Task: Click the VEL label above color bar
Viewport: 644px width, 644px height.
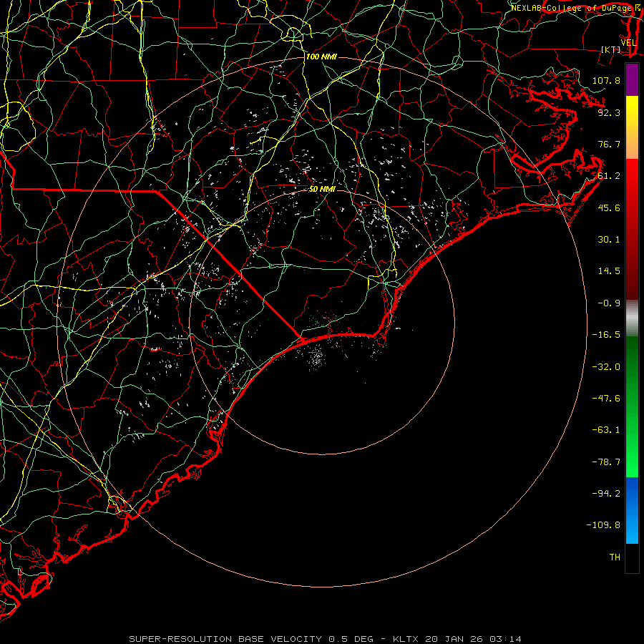Action: 628,43
